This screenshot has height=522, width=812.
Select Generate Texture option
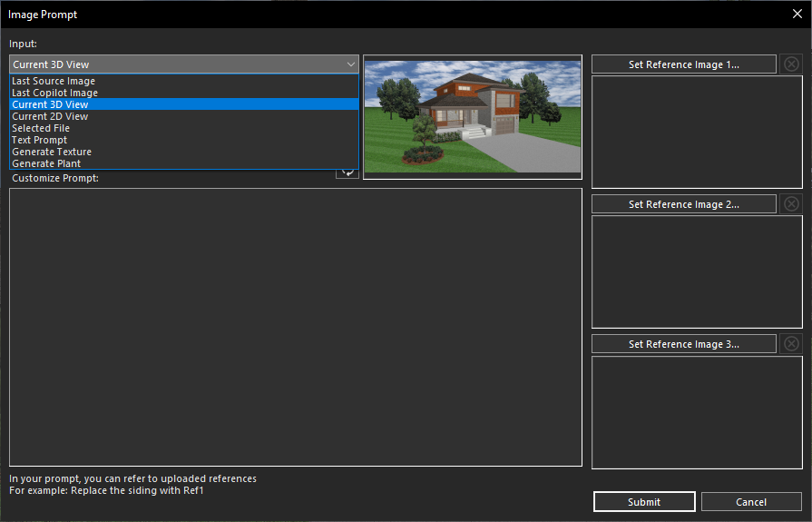[184, 152]
